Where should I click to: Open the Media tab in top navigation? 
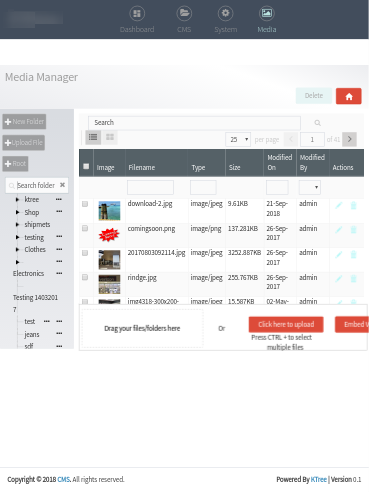(x=267, y=20)
